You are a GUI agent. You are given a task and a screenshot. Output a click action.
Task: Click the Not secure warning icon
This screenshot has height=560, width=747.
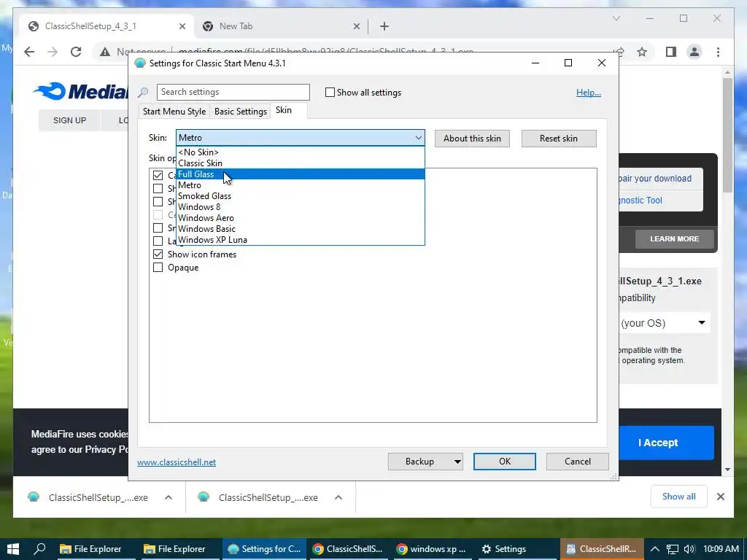[105, 52]
